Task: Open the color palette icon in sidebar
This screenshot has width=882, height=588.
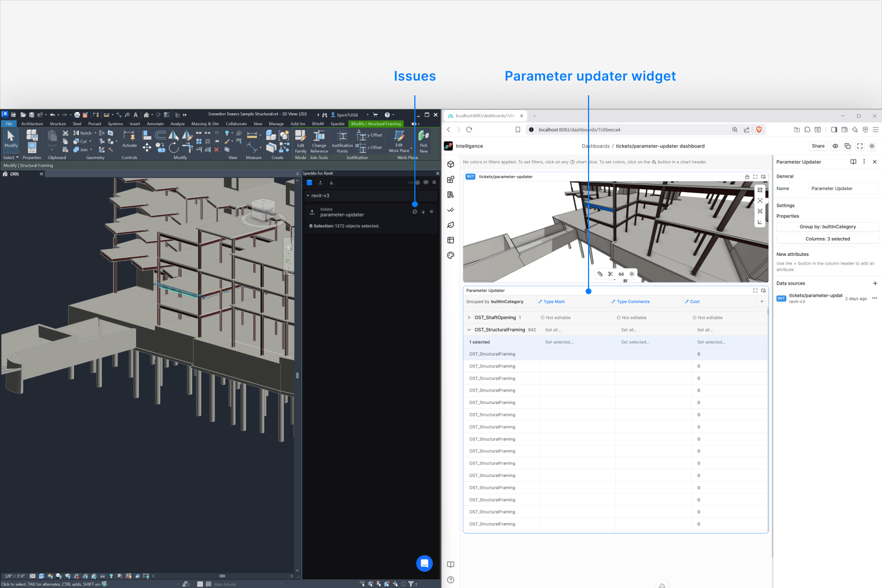Action: [x=451, y=255]
